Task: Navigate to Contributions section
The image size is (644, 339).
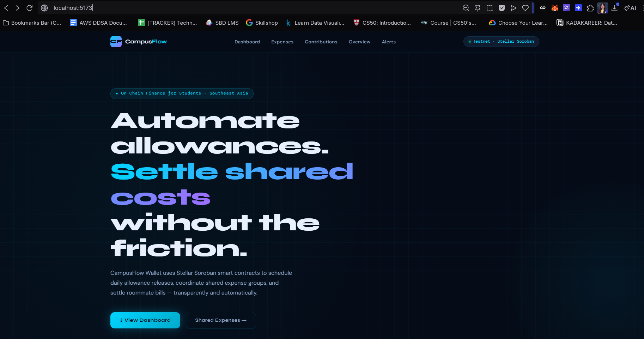Action: pyautogui.click(x=321, y=42)
